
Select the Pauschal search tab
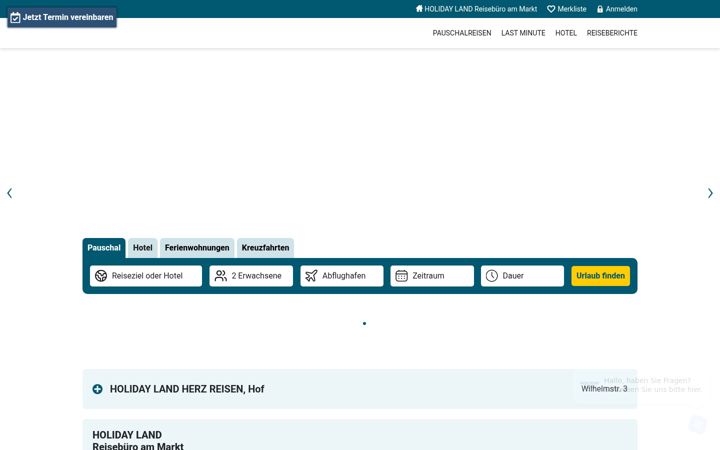(104, 248)
